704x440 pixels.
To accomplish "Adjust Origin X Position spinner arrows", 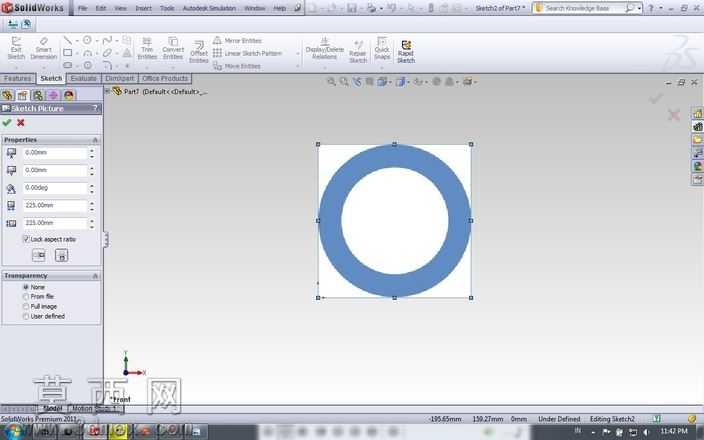I will (x=92, y=153).
